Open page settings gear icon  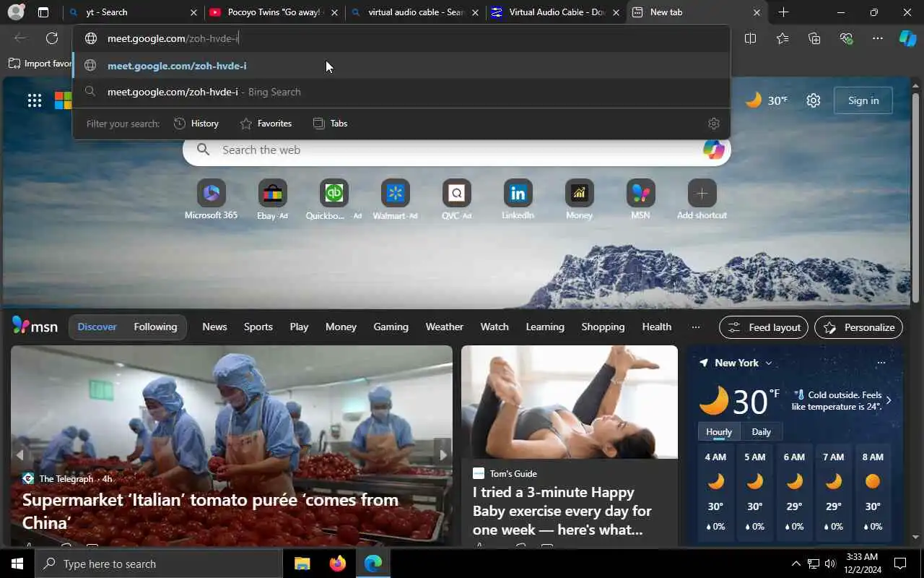(814, 100)
